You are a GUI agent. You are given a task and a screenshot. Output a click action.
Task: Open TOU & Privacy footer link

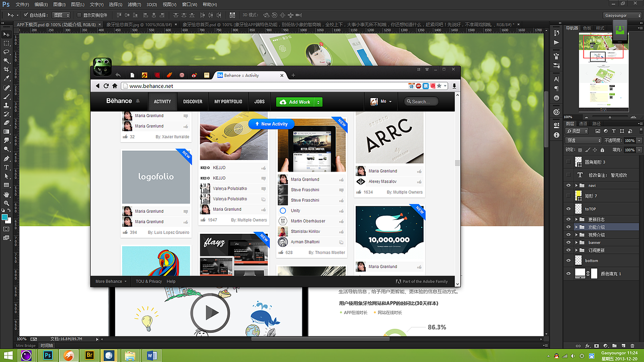pyautogui.click(x=148, y=282)
